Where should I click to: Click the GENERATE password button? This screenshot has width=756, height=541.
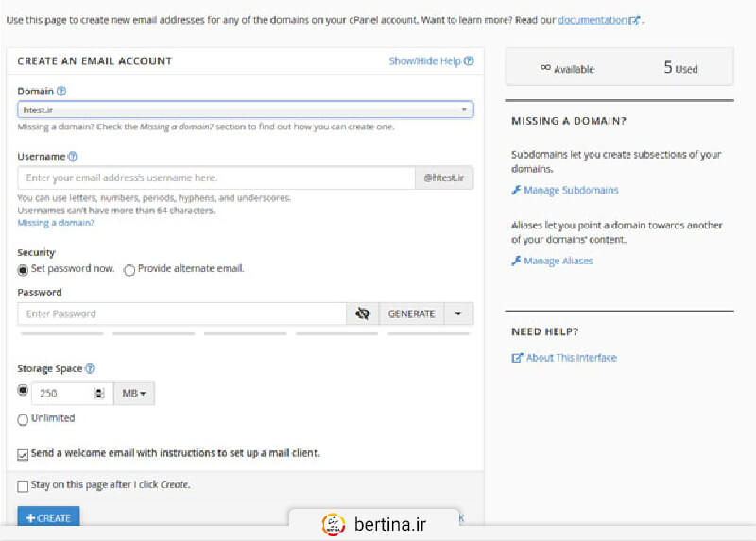pos(411,313)
